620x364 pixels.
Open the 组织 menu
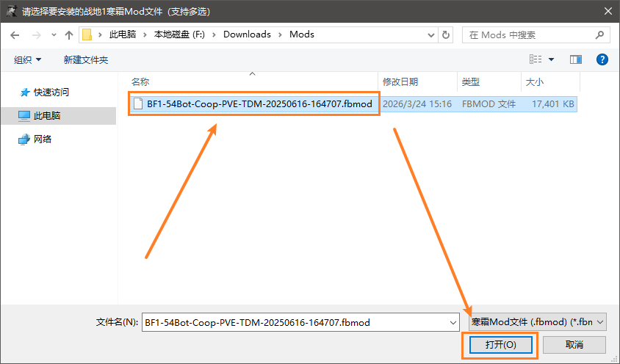[x=27, y=59]
